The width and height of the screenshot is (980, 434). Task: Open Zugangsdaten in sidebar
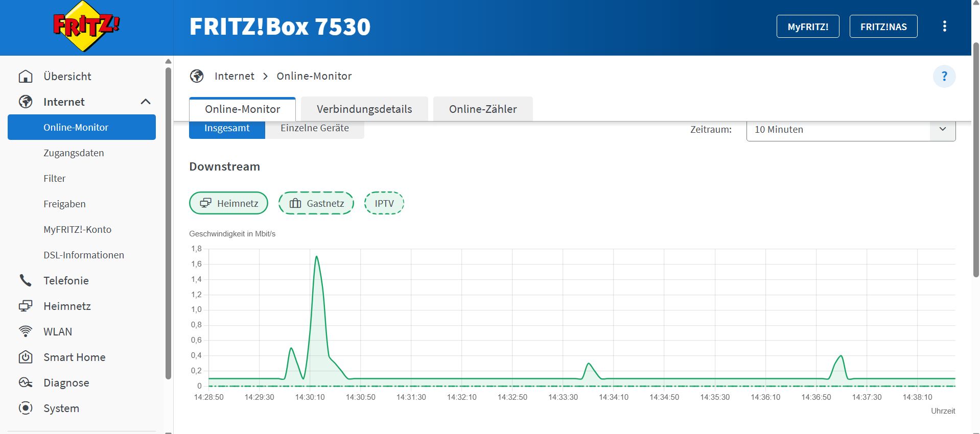(74, 153)
